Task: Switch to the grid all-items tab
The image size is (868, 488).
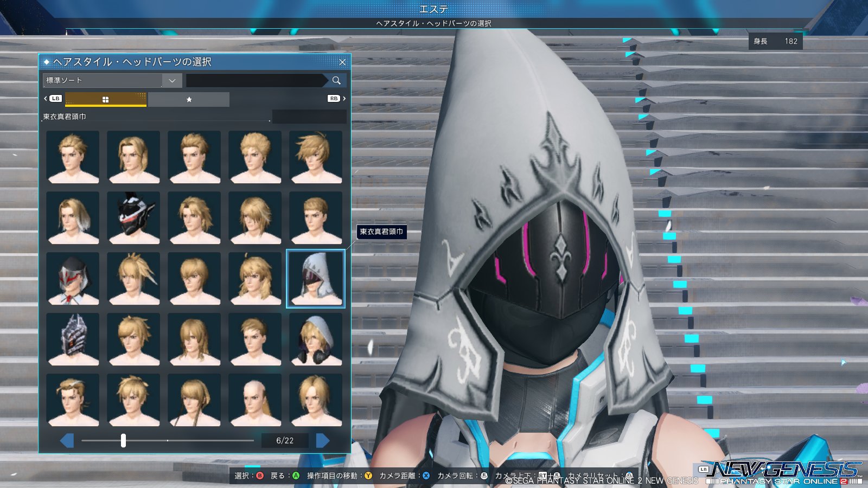Action: (106, 99)
